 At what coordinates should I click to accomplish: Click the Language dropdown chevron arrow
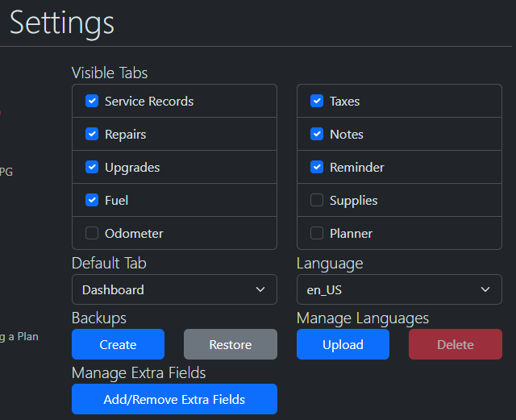coord(485,289)
